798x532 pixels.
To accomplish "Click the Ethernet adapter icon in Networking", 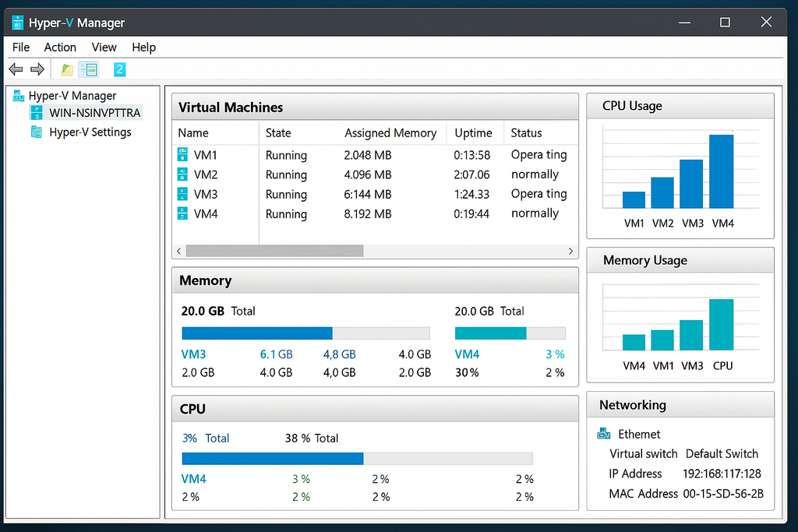I will (x=603, y=434).
